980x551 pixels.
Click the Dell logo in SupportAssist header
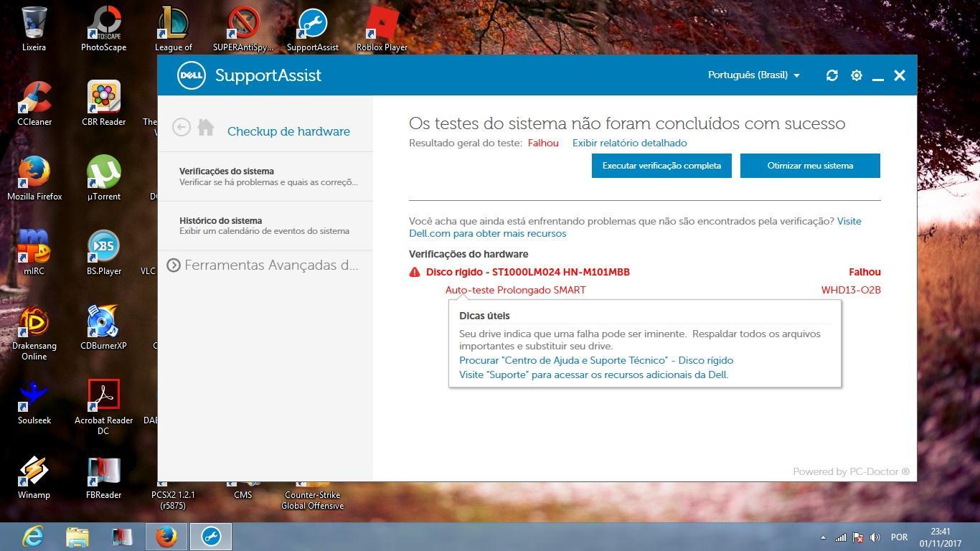(192, 75)
